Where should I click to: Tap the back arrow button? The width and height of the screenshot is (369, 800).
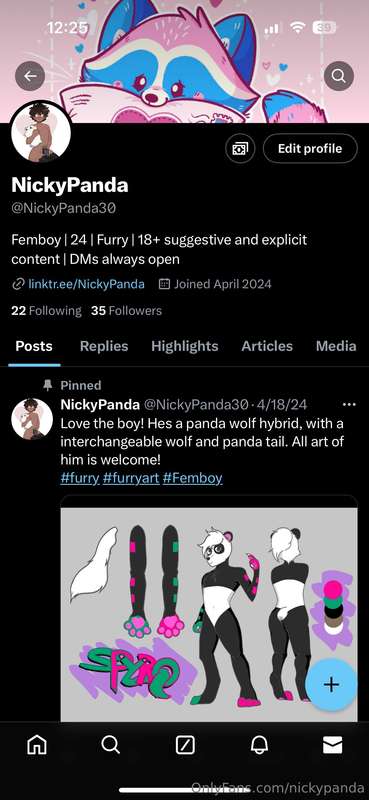click(30, 76)
